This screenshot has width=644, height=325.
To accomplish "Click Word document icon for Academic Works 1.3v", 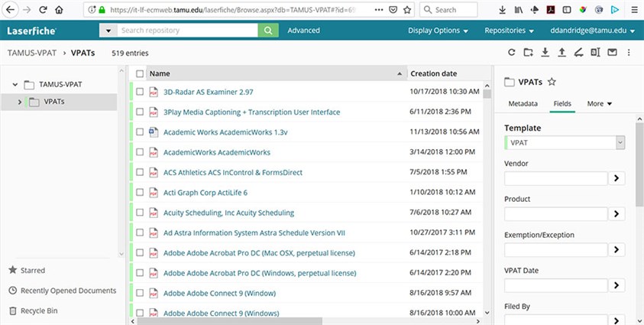I will (x=154, y=132).
